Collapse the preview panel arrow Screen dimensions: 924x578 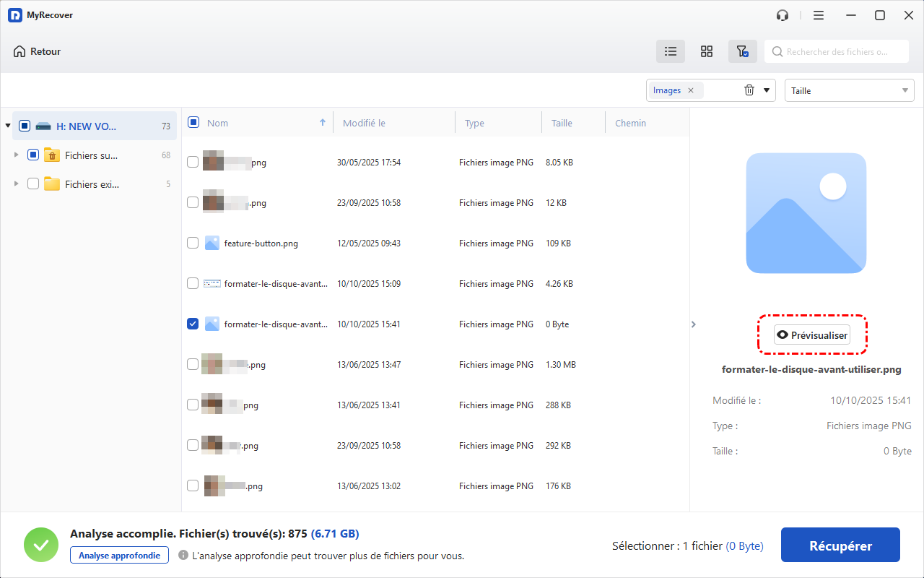(694, 324)
